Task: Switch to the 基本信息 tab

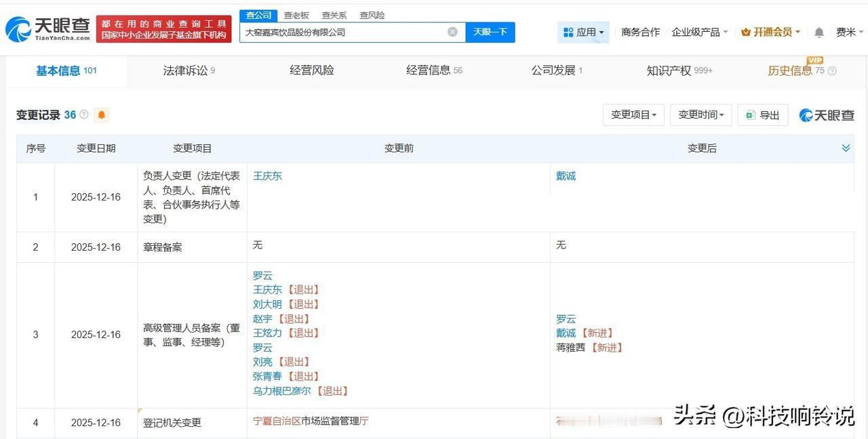Action: 66,70
